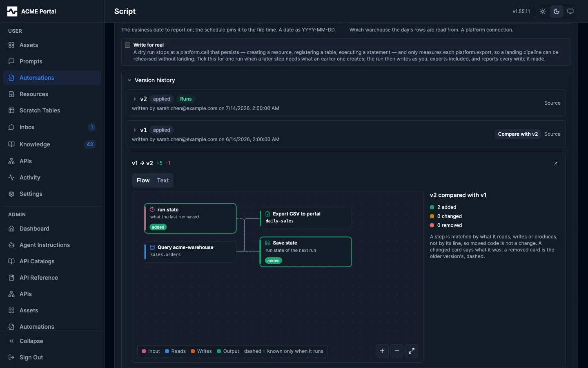Screen dimensions: 588x368
Task: Close the v1 → v2 comparison panel
Action: (x=556, y=163)
